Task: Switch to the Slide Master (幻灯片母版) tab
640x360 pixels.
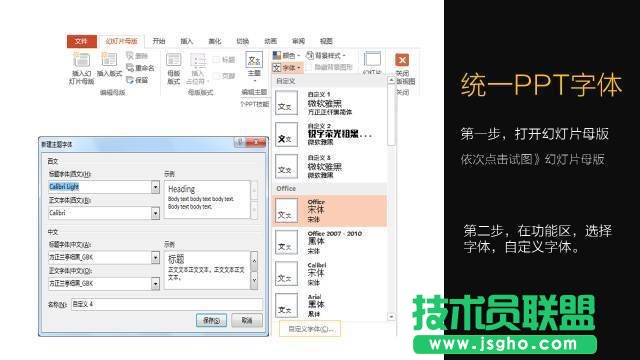Action: click(121, 41)
